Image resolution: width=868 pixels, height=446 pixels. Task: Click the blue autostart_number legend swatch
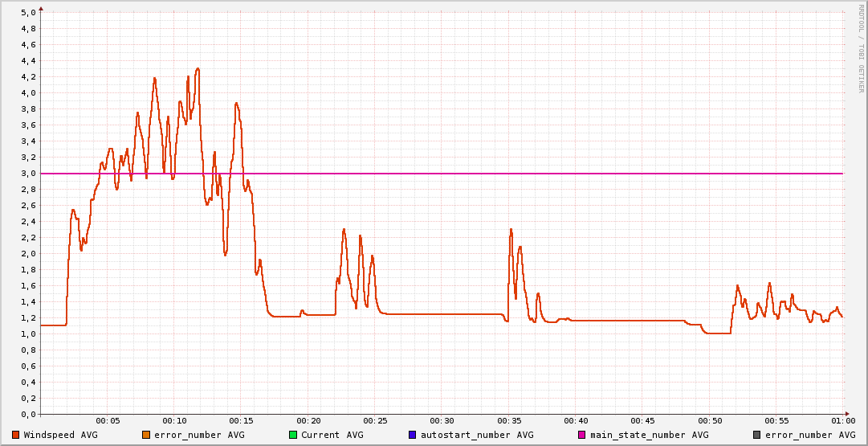click(413, 435)
